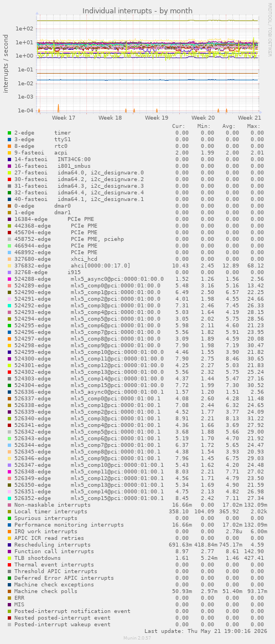This screenshot has width=275, height=644.
Task: Click the swatch for Rescheduling interrupts
Action: pyautogui.click(x=9, y=545)
